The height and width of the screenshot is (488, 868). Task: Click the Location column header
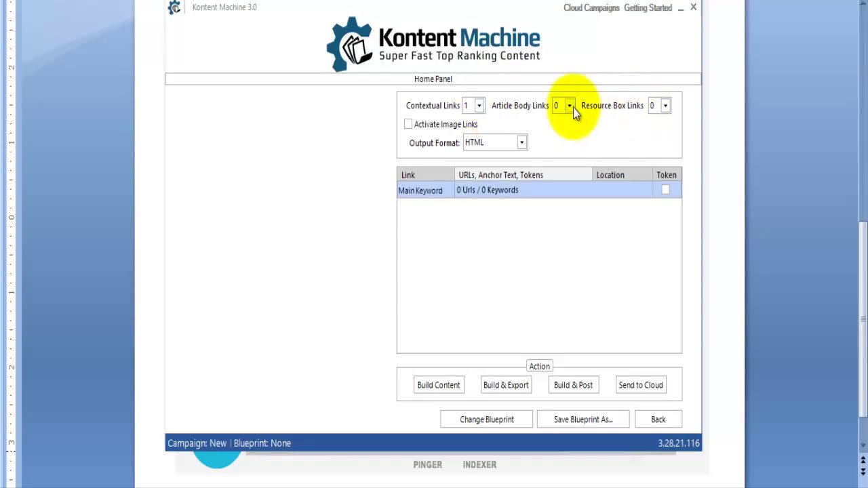[623, 175]
